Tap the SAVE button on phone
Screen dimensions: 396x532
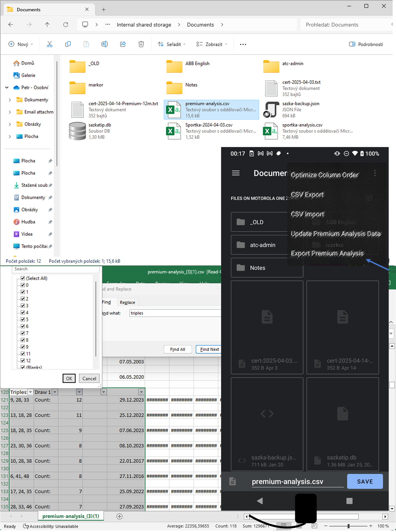(365, 481)
